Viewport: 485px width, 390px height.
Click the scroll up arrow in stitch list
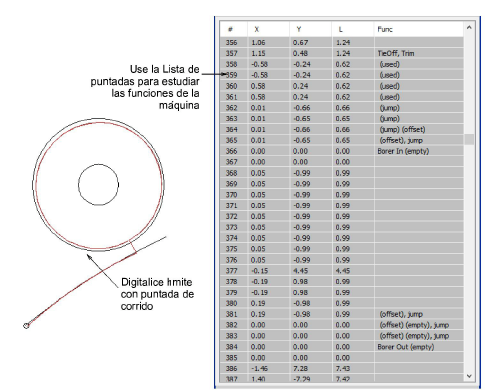469,28
